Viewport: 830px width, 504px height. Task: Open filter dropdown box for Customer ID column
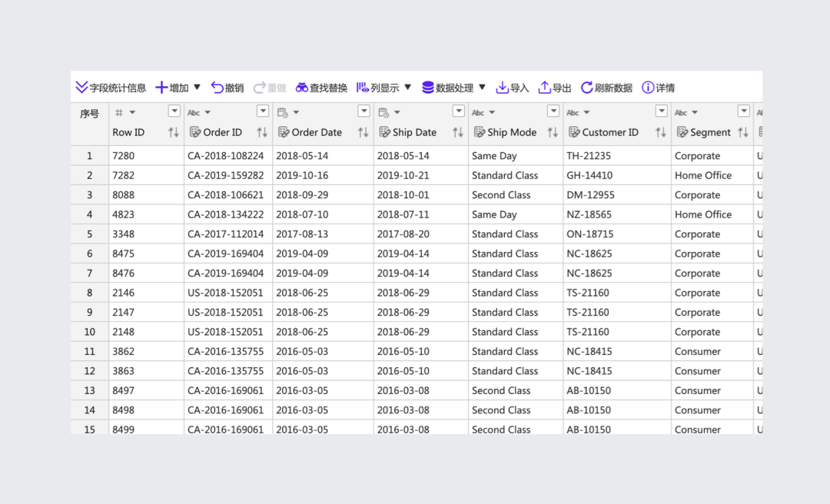click(x=661, y=111)
